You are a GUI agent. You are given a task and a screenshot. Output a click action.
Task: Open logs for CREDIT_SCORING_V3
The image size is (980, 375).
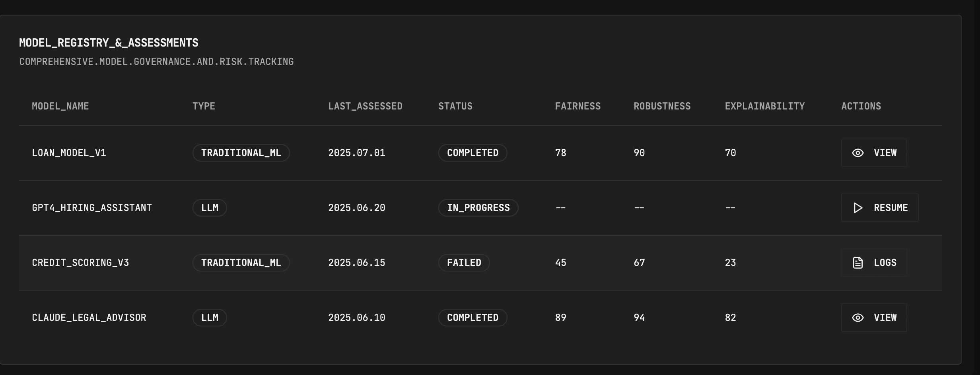[874, 263]
